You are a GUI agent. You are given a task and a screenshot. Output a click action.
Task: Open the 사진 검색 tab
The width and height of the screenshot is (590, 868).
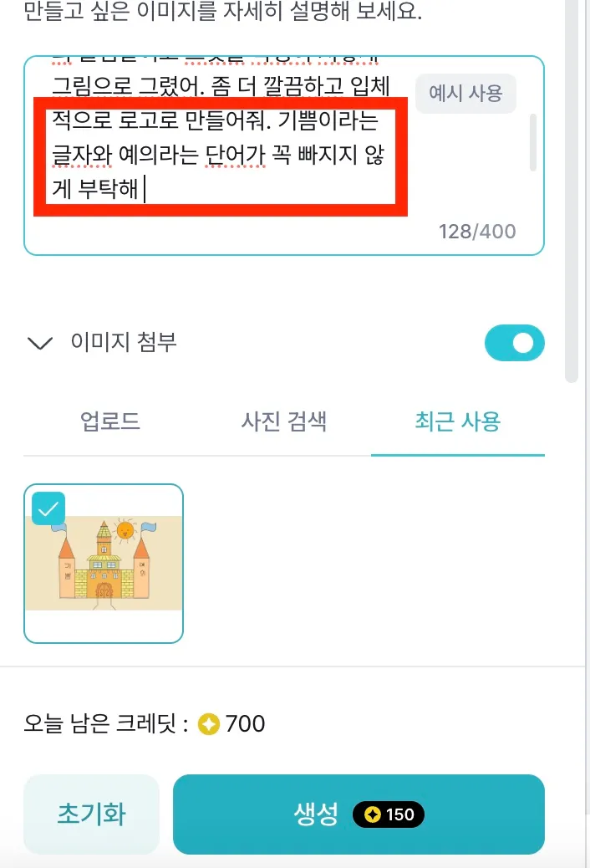point(284,421)
